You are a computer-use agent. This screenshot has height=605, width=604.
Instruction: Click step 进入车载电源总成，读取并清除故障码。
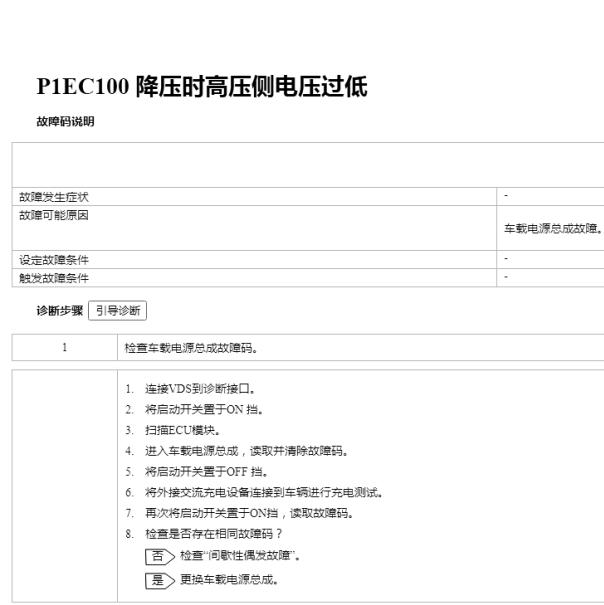[246, 451]
